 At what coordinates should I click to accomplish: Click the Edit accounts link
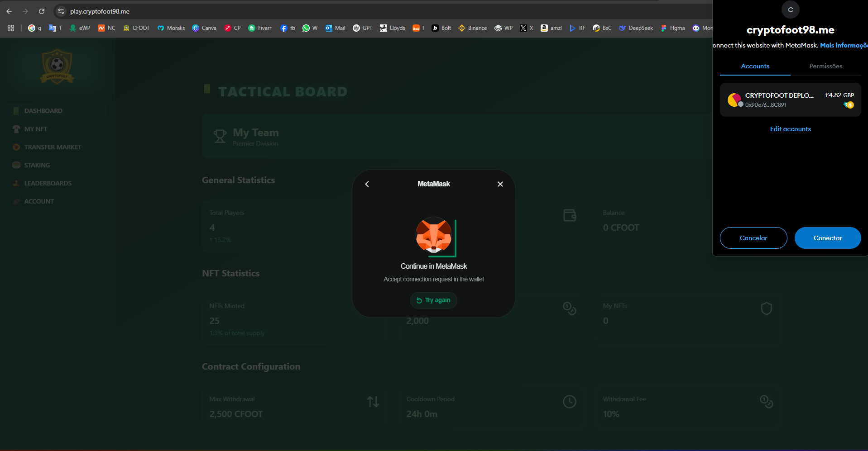791,129
